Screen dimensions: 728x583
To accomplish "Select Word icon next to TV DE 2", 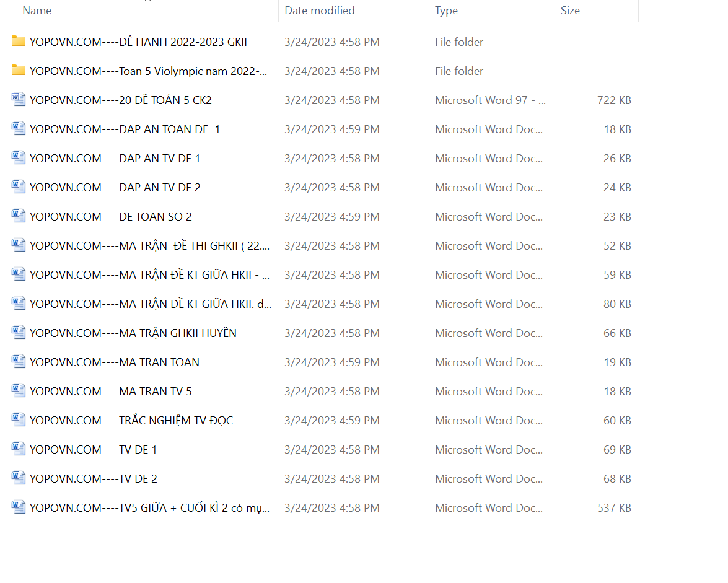I will [19, 478].
